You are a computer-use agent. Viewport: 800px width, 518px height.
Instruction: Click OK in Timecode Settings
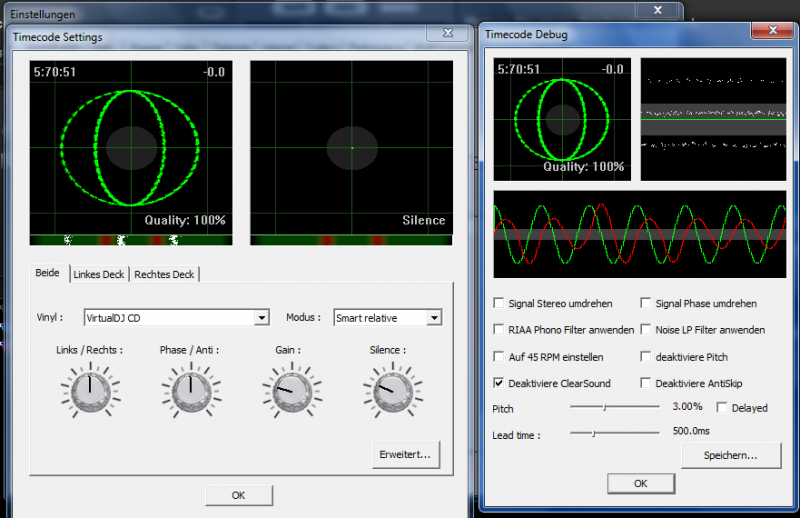click(x=238, y=495)
